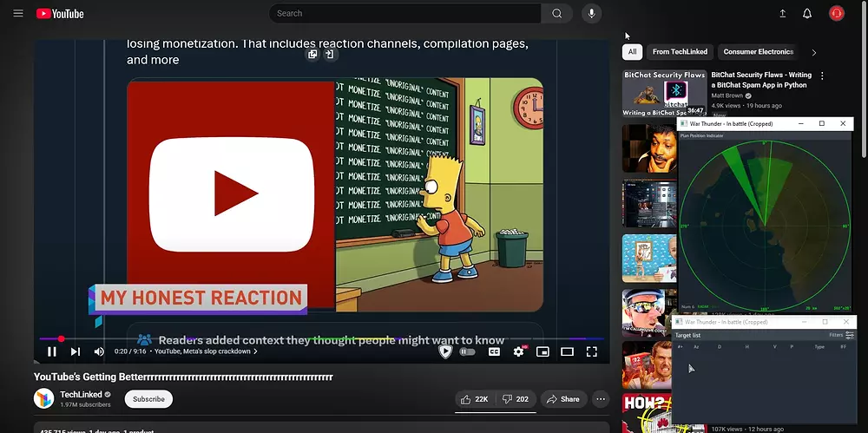
Task: Sort Target list by IFF column
Action: (x=844, y=346)
